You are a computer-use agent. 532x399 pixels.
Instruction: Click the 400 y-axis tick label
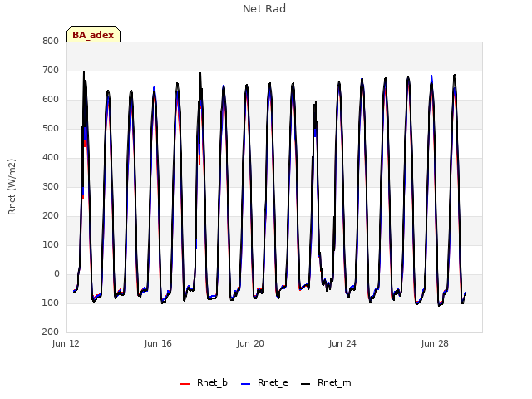51,158
